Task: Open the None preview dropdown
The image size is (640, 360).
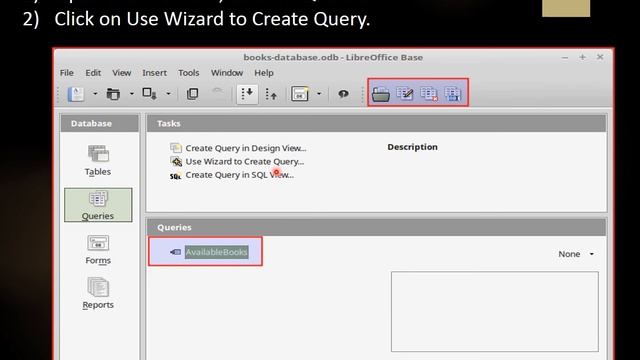Action: 576,254
